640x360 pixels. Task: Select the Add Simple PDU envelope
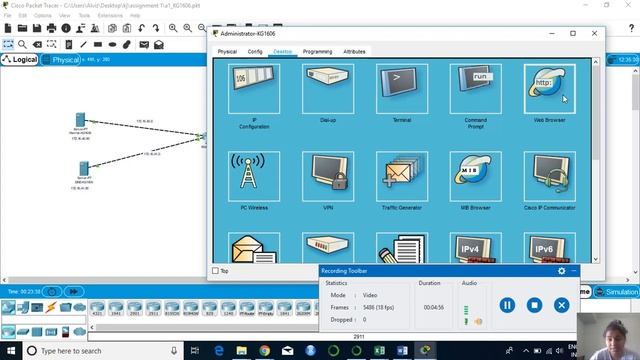144,44
